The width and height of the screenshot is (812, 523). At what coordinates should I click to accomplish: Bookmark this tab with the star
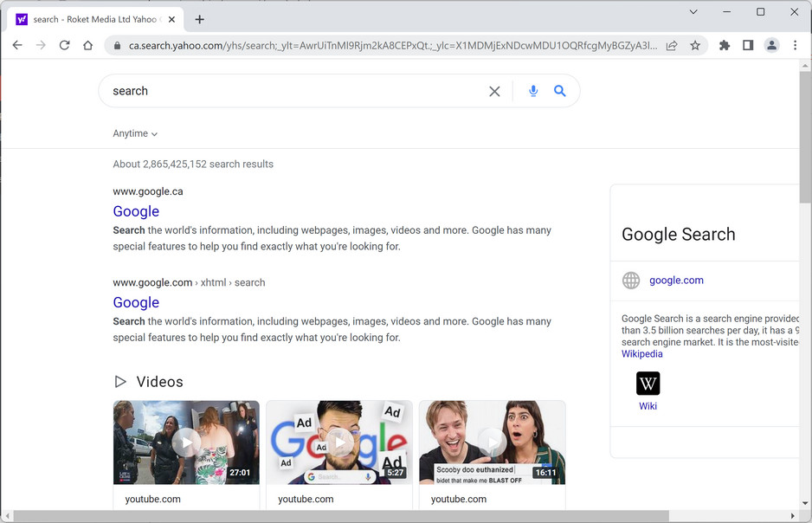(x=695, y=46)
